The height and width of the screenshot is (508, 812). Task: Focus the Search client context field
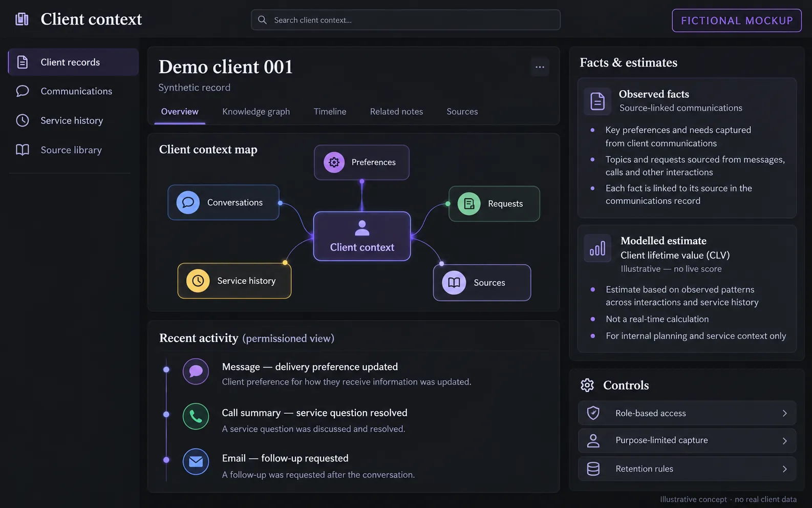405,20
